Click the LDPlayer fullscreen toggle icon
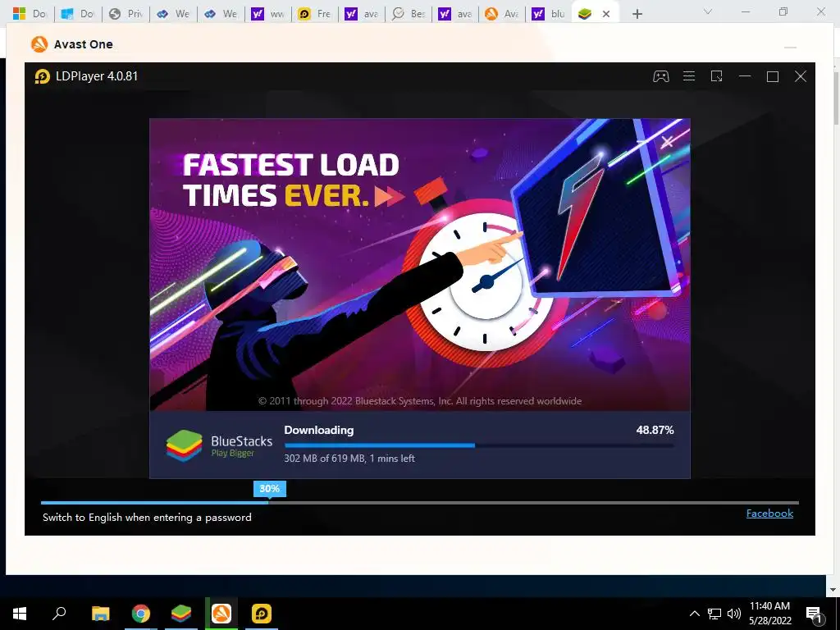The image size is (840, 630). click(x=717, y=76)
